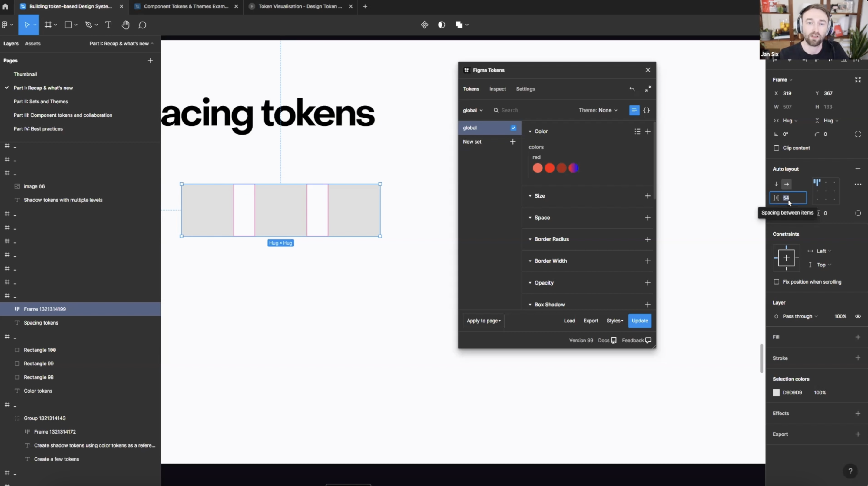The height and width of the screenshot is (486, 868).
Task: Open the Component Tokens & Themes tab
Action: click(186, 6)
